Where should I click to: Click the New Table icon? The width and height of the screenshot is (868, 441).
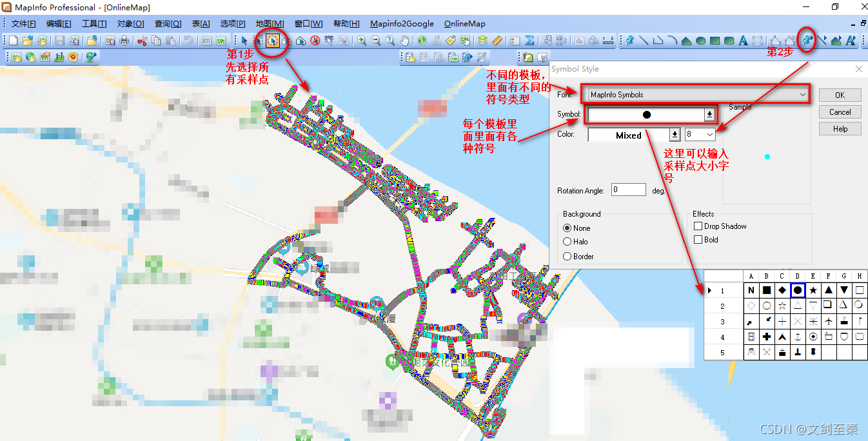[x=13, y=40]
